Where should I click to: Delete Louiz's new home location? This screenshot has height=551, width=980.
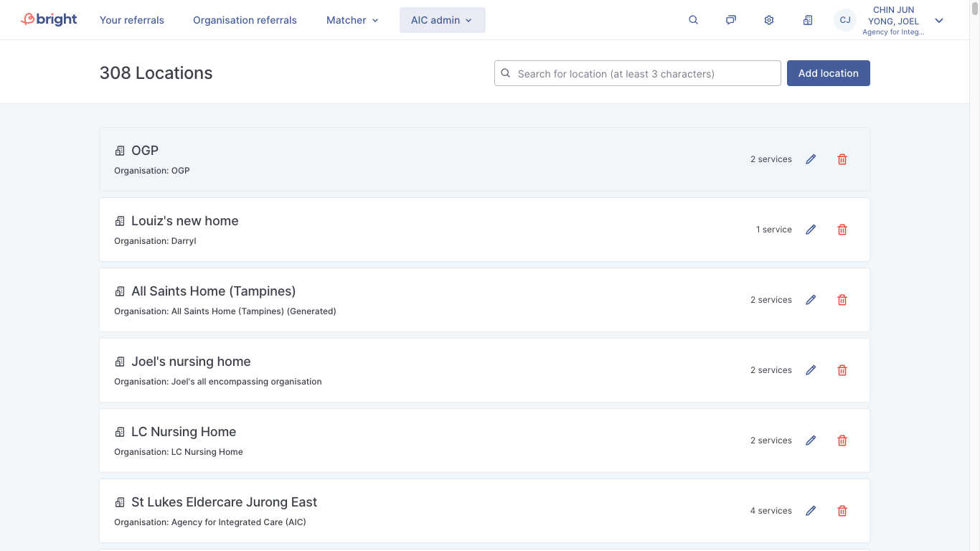(842, 230)
